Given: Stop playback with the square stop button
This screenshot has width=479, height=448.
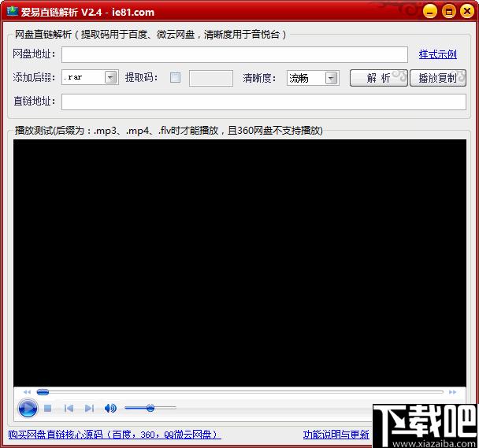Looking at the screenshot, I should (x=47, y=409).
